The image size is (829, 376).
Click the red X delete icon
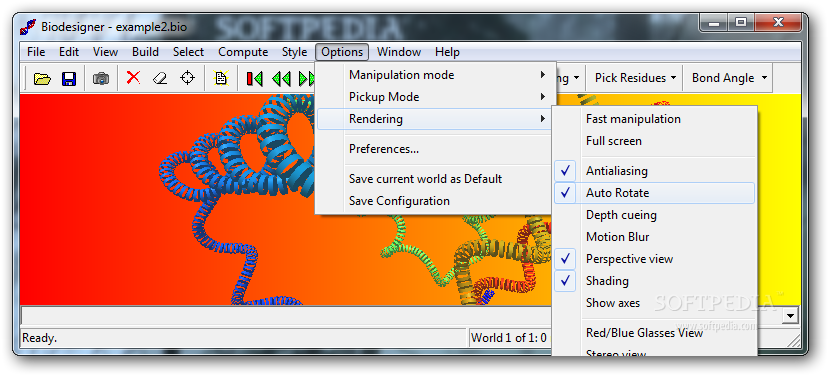coord(133,78)
